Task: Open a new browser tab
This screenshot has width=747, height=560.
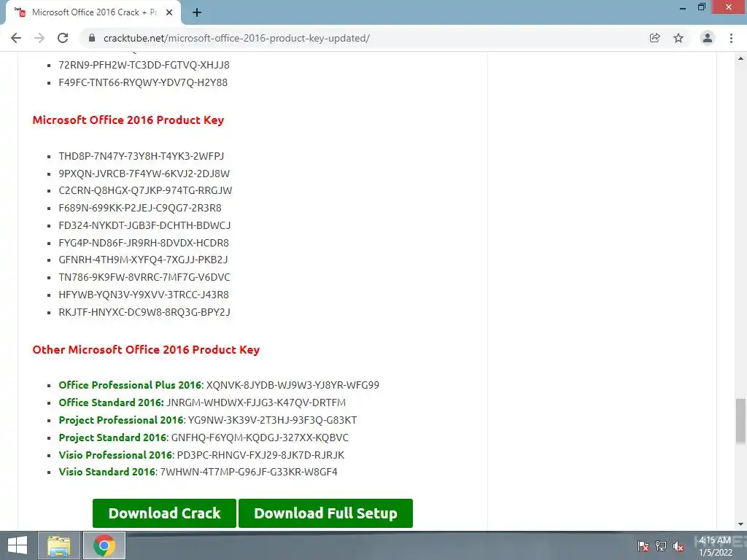Action: (x=197, y=13)
